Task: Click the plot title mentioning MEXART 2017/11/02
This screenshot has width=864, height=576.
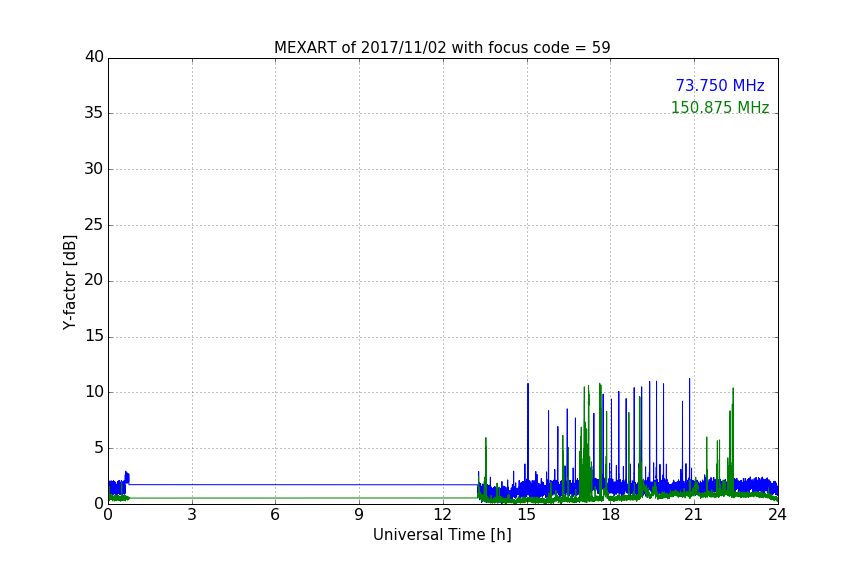Action: point(442,47)
